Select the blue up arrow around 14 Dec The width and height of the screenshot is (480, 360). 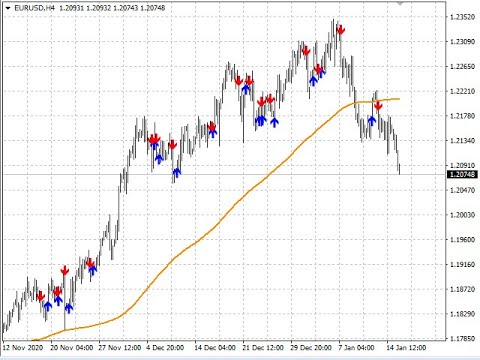pos(213,133)
